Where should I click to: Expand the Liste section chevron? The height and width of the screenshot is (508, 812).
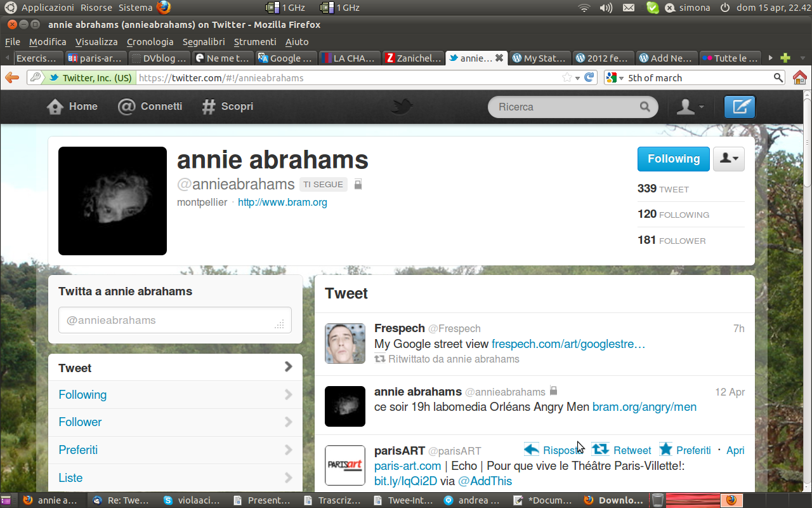288,478
